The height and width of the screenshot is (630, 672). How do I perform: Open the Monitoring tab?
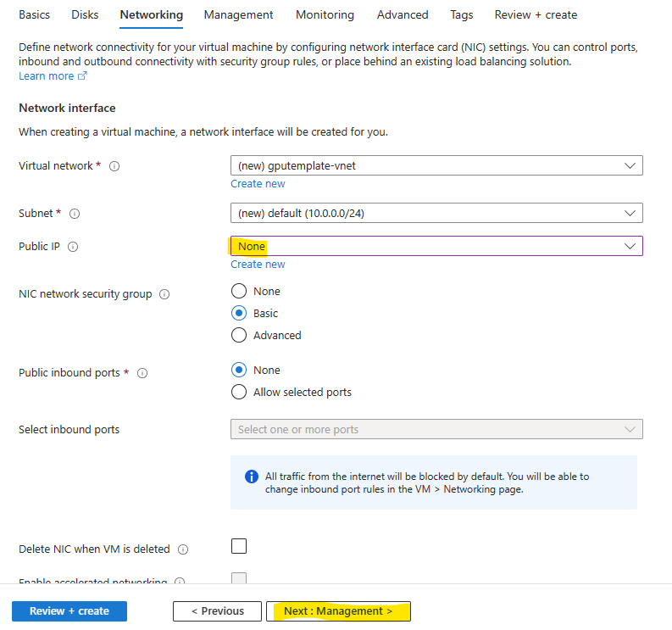point(325,15)
